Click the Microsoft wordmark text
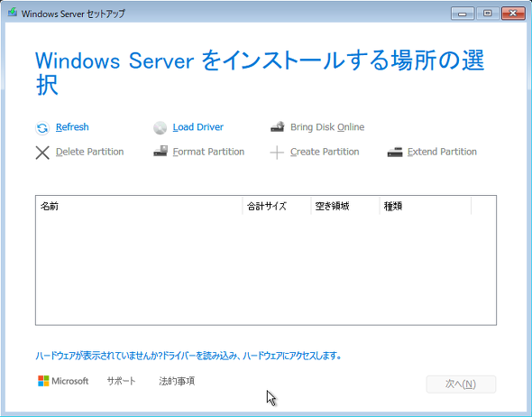Image resolution: width=532 pixels, height=417 pixels. 70,381
